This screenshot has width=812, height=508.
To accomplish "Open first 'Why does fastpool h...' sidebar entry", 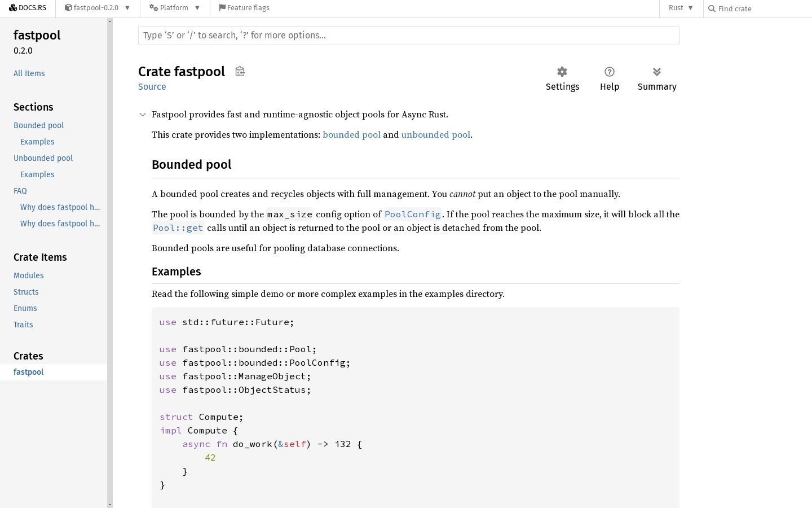I will point(60,207).
